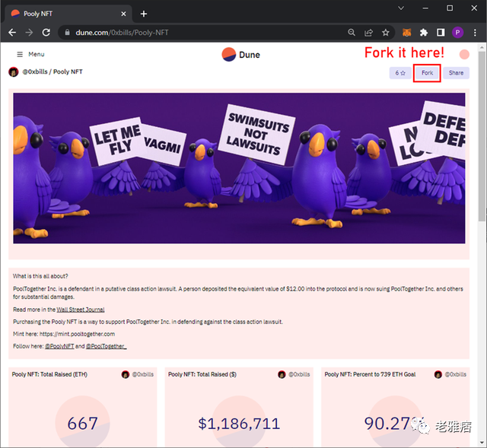Screen dimensions: 487x448
Task: Maximize the browser window
Action: click(450, 8)
